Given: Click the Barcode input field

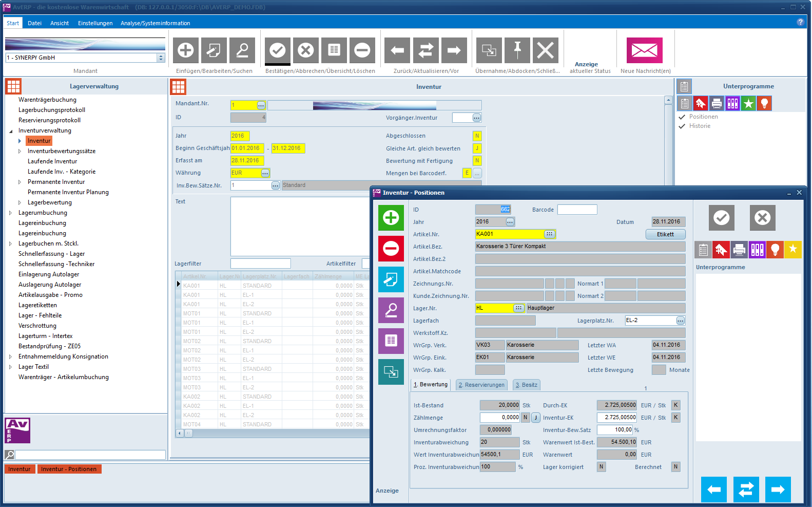Looking at the screenshot, I should [577, 210].
